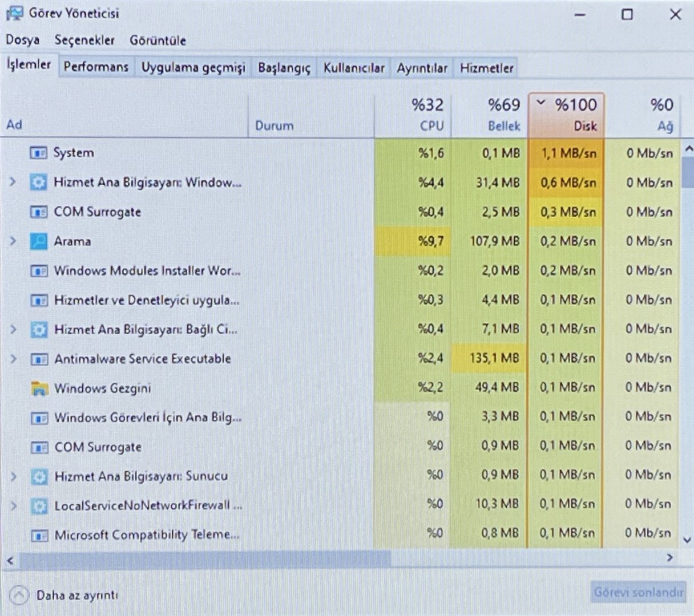The height and width of the screenshot is (616, 694).
Task: Click the Windows Gezgini folder icon
Action: pos(39,388)
